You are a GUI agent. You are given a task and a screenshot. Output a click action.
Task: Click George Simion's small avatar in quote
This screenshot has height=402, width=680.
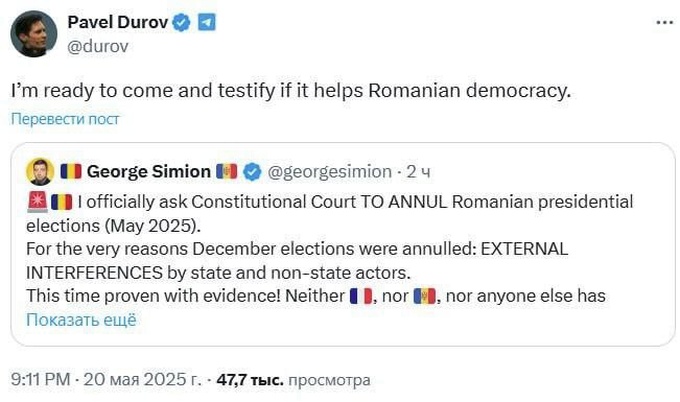[x=39, y=171]
